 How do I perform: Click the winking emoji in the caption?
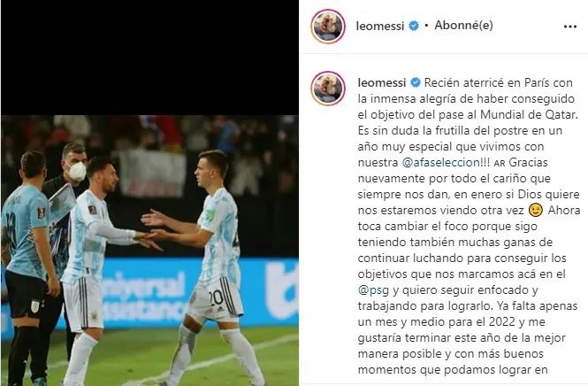535,211
